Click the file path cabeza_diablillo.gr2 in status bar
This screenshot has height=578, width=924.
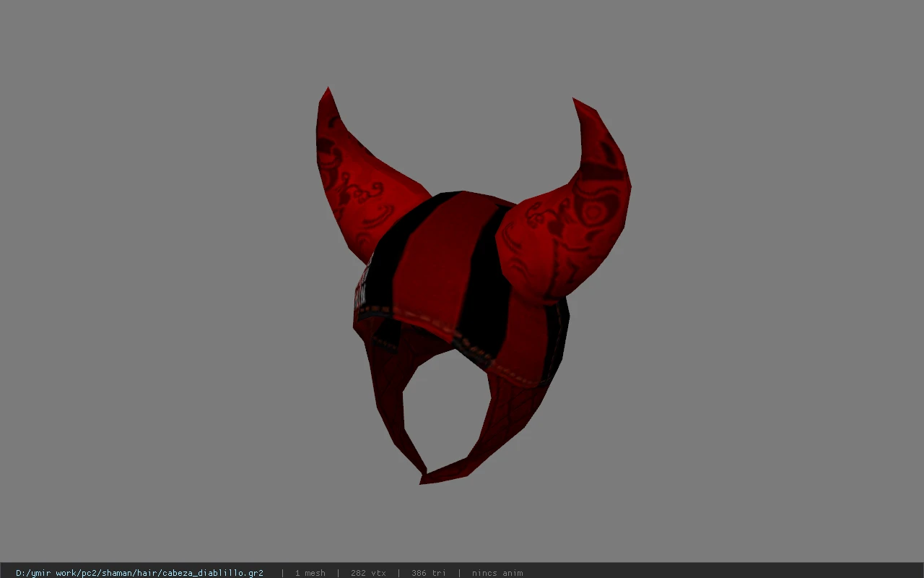click(139, 573)
